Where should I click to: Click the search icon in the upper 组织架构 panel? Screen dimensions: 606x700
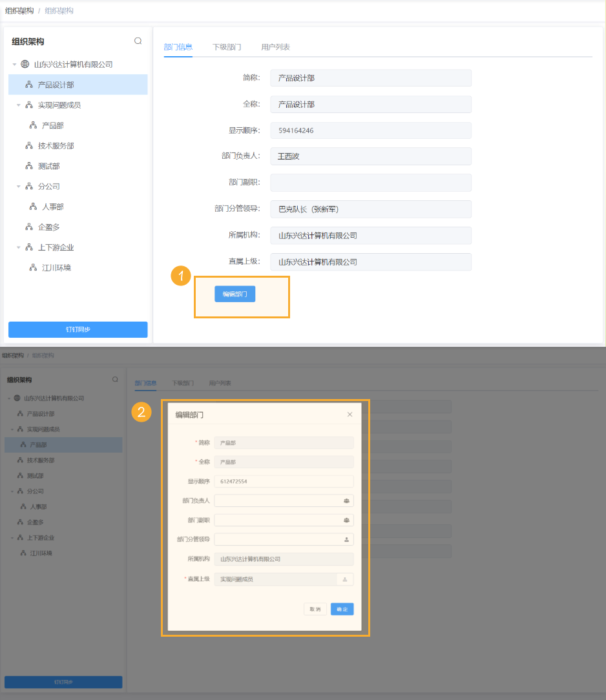138,41
